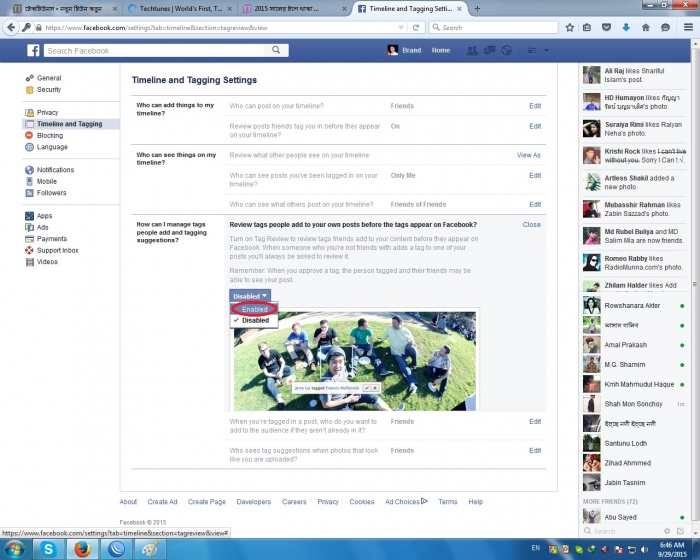Open Videos settings
The image size is (700, 560).
click(47, 262)
